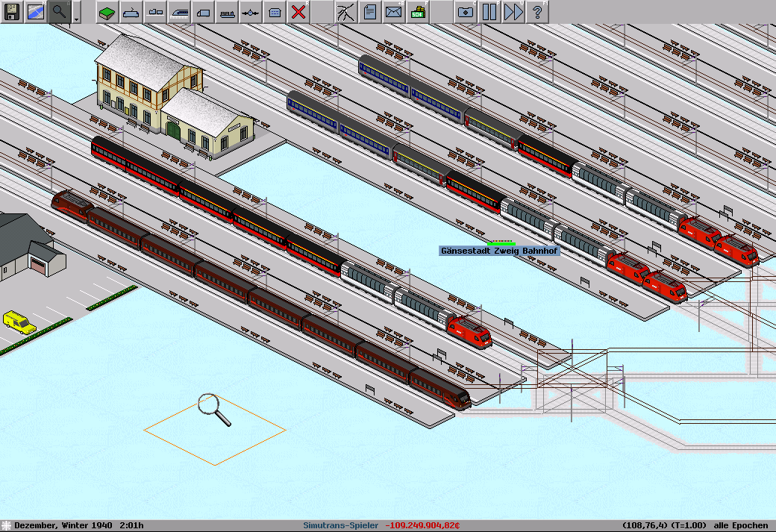Click the save game floppy disk icon
Viewport: 776px width, 532px height.
tap(12, 12)
